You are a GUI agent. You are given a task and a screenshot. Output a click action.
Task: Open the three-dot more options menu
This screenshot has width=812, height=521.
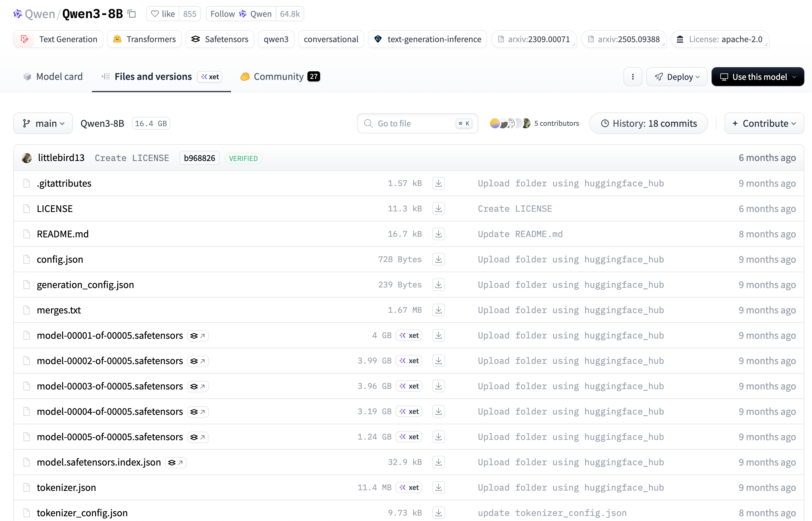point(633,77)
